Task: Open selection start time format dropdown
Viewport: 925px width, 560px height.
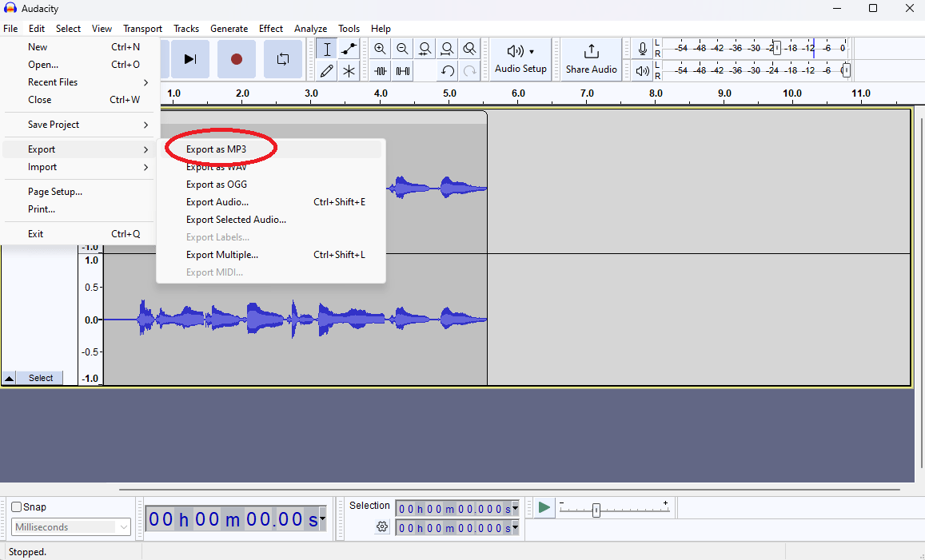Action: [x=515, y=508]
